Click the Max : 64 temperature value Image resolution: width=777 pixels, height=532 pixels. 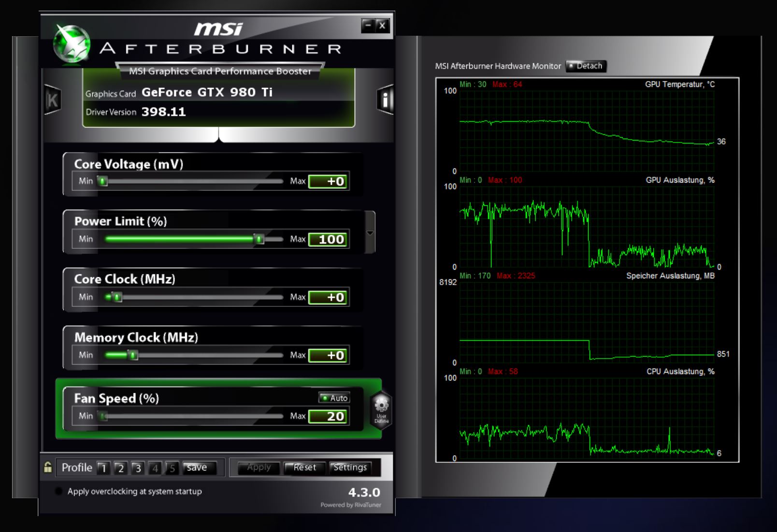click(507, 85)
